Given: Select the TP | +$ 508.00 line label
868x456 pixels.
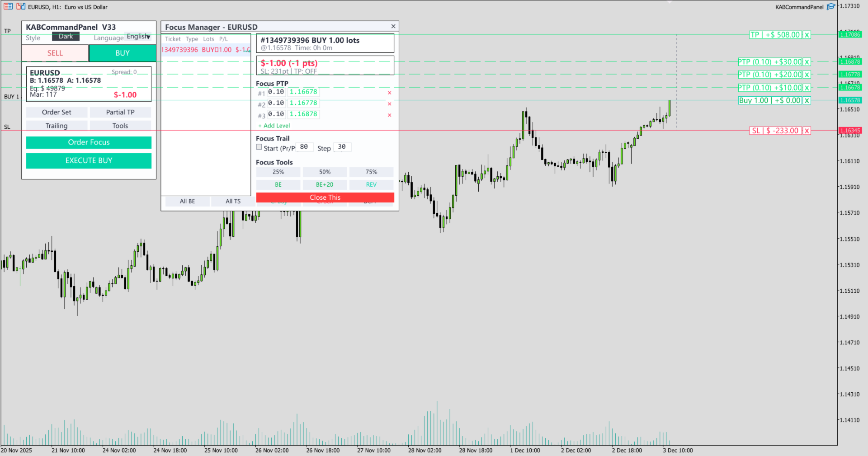Looking at the screenshot, I should tap(775, 35).
